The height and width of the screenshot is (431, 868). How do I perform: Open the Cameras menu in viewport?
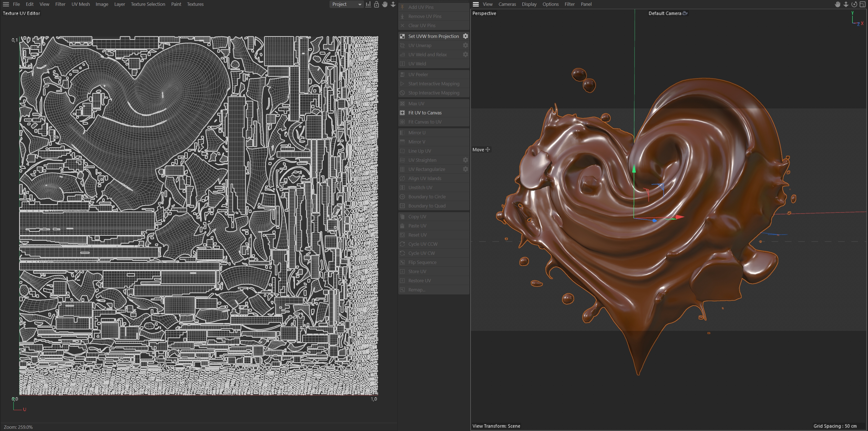(x=507, y=4)
